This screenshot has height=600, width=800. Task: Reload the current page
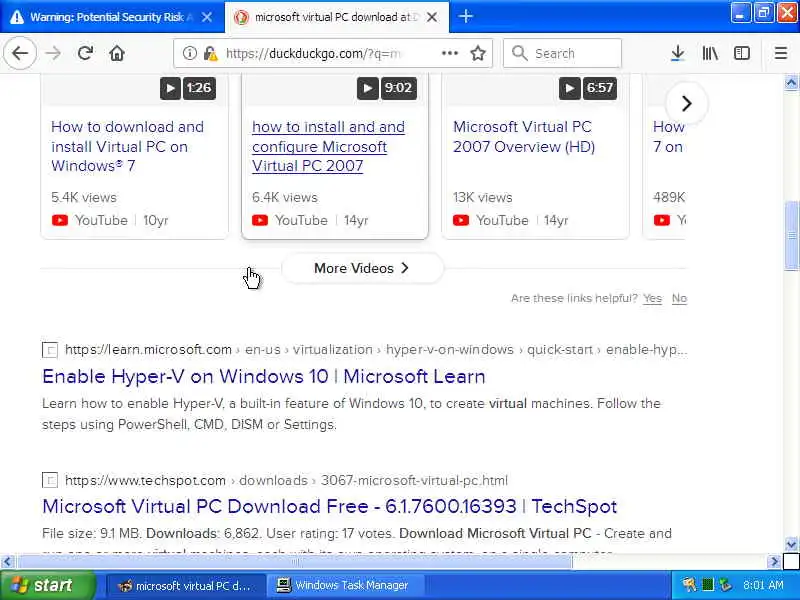point(85,53)
